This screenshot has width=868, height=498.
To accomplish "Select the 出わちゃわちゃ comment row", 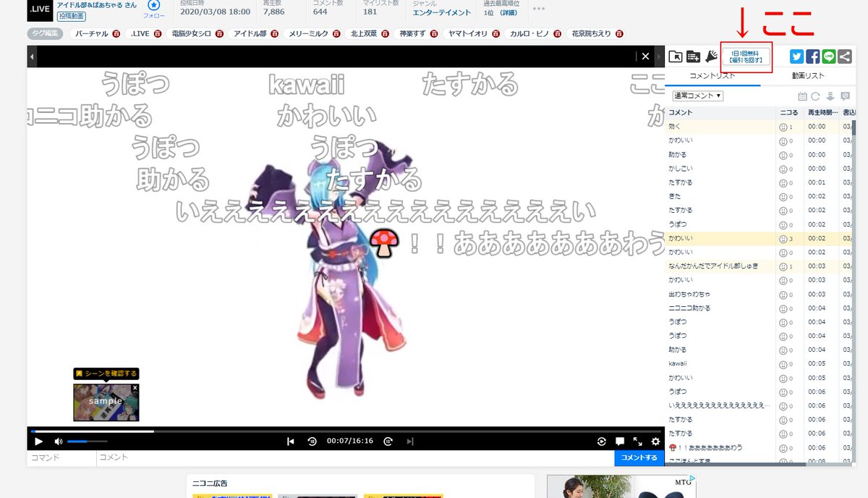I will 757,294.
